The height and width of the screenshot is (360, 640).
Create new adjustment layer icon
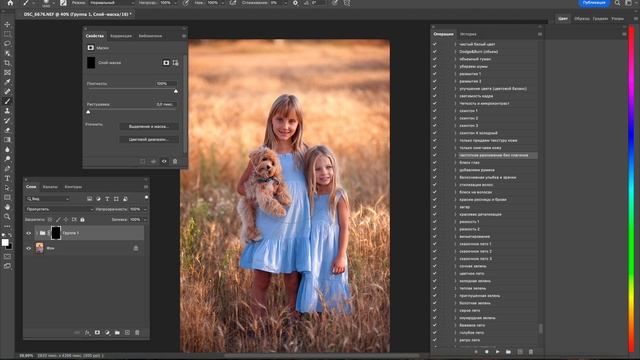(107, 333)
